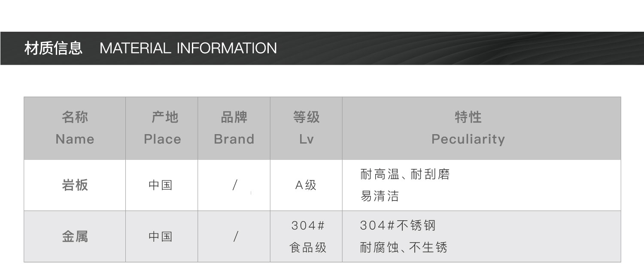Select the 特性 Peculiarity column header
644x264 pixels.
468,128
